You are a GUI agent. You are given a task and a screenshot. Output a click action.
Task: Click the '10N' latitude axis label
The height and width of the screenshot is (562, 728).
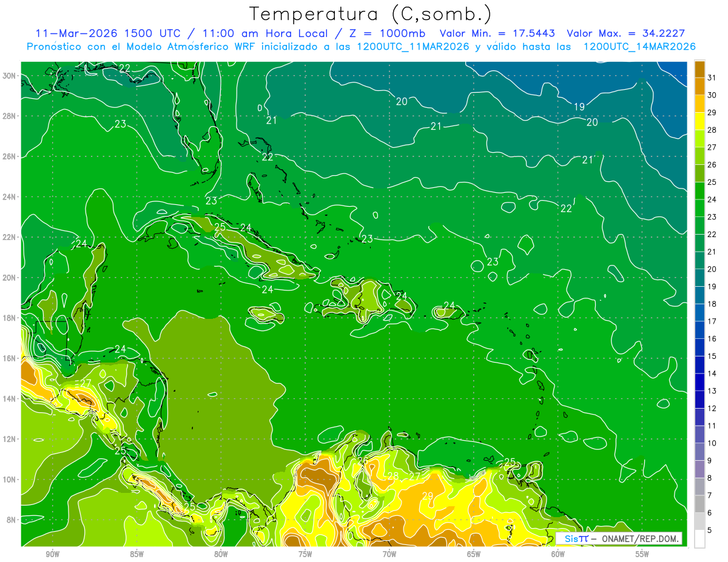(8, 480)
